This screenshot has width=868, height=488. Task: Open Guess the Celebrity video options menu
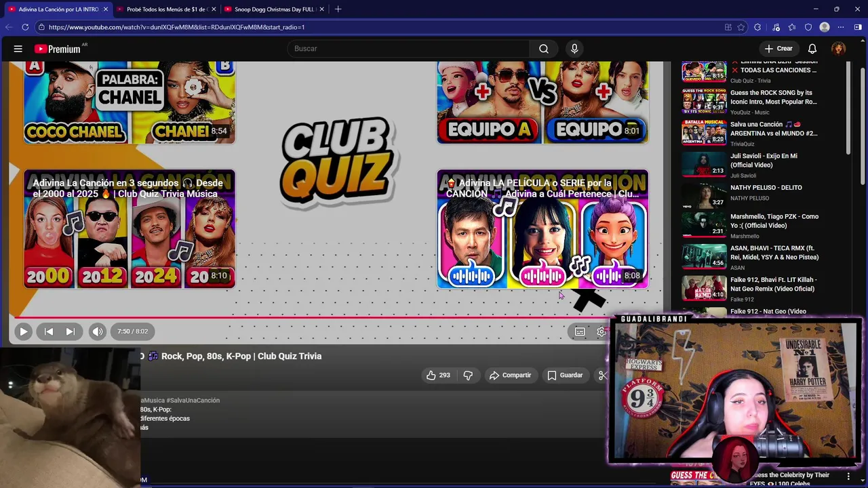848,476
